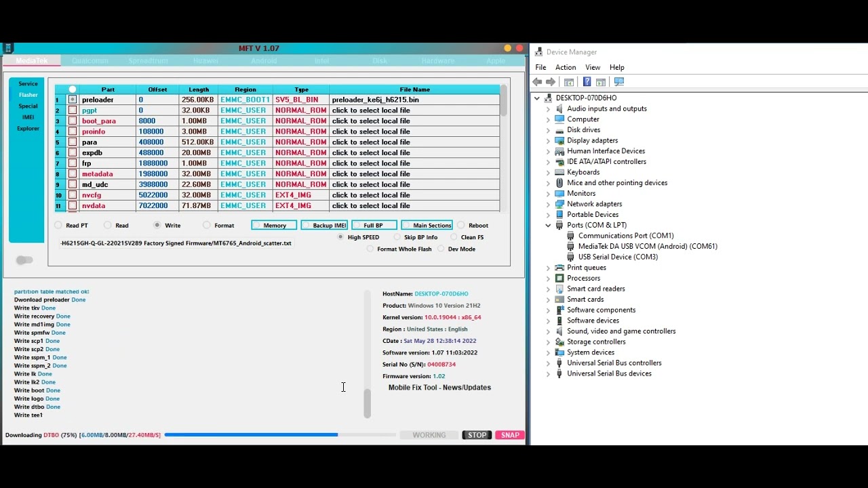Click the Device Manager forward arrow icon
Viewport: 868px width, 488px height.
point(551,82)
